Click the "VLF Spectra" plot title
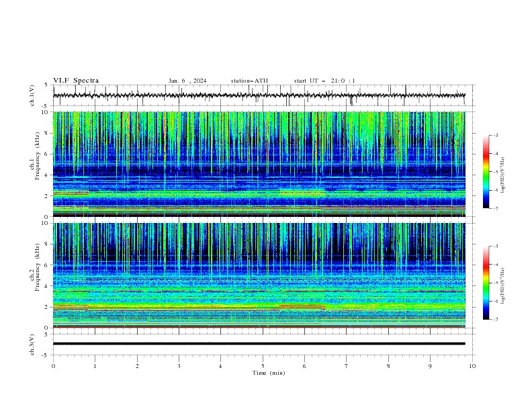The height and width of the screenshot is (411, 532). (x=76, y=81)
